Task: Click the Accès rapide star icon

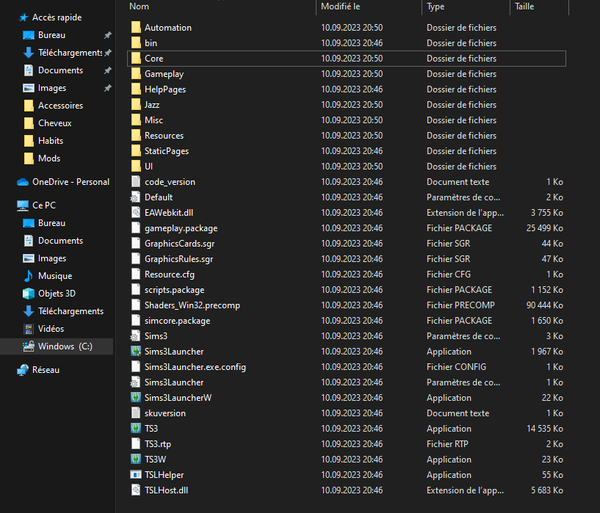Action: pyautogui.click(x=24, y=18)
